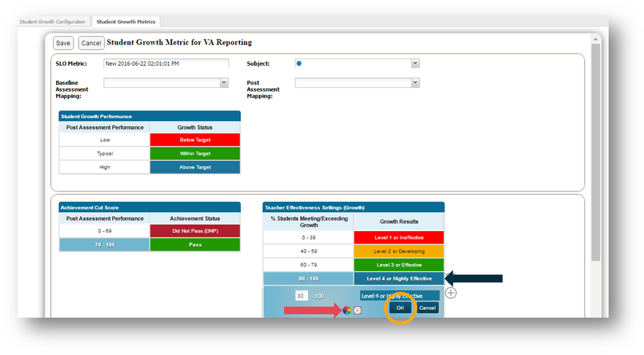Select Level 3 or Effective cell
Image resolution: width=644 pixels, height=355 pixels.
coord(399,265)
